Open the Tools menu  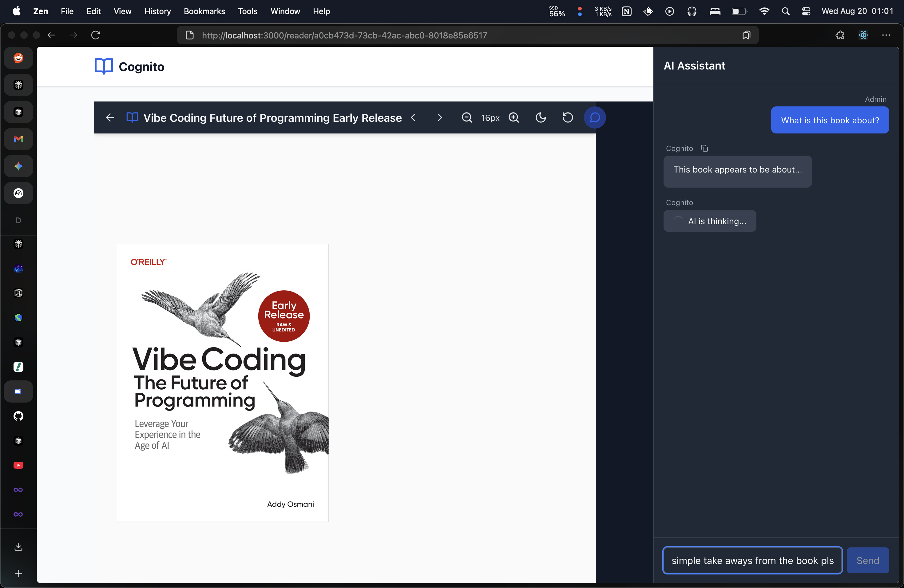(247, 11)
